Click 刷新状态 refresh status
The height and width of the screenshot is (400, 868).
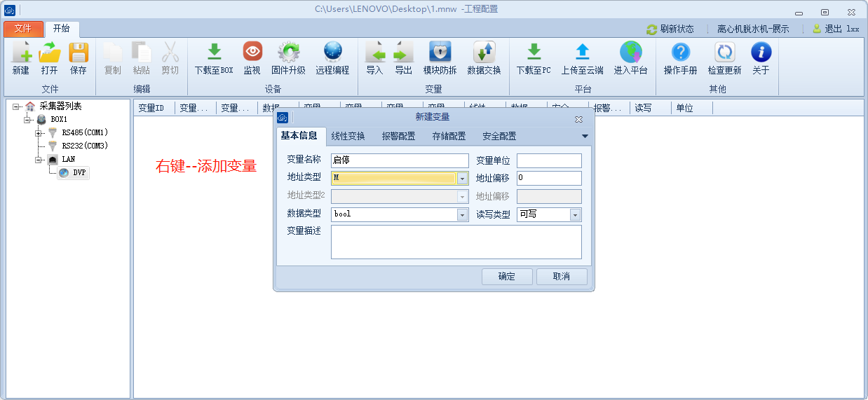(x=670, y=29)
